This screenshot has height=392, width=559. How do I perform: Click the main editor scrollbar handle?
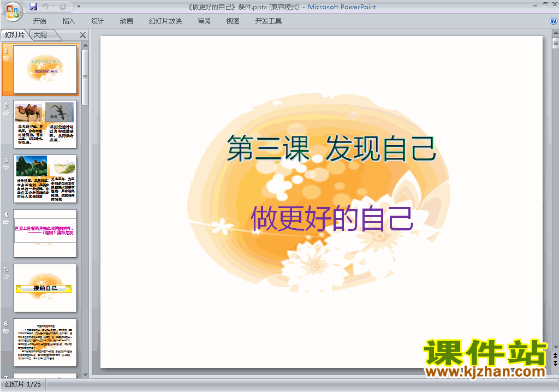click(555, 43)
